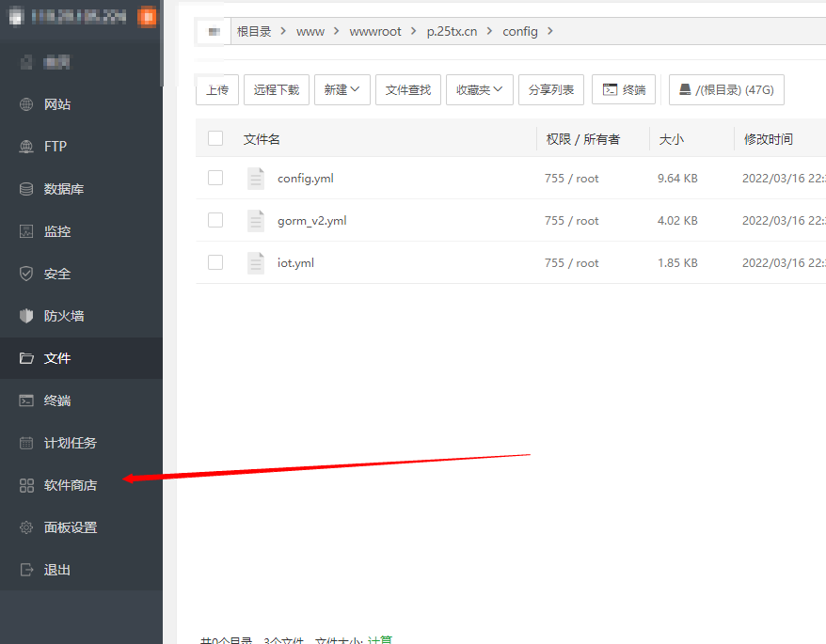Click the firewall icon beside 防火墙
The image size is (826, 644).
click(x=26, y=316)
